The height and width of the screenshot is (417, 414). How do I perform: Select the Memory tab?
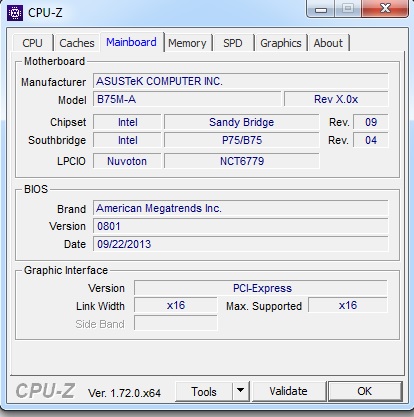pyautogui.click(x=187, y=43)
